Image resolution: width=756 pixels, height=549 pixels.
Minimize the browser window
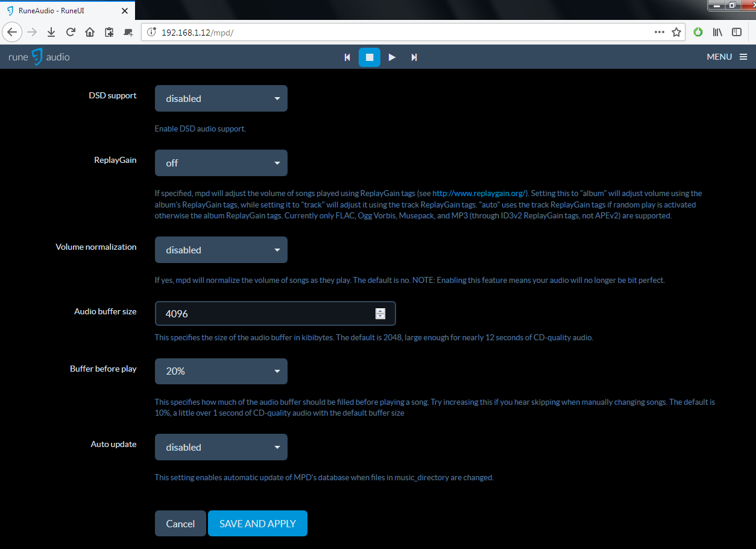(717, 5)
